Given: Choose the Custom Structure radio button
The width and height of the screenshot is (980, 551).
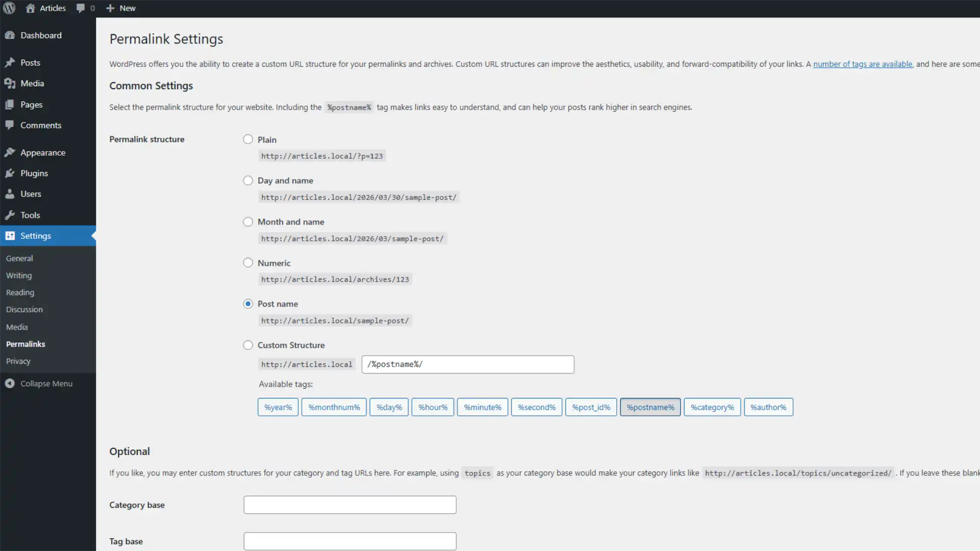Looking at the screenshot, I should pos(248,345).
